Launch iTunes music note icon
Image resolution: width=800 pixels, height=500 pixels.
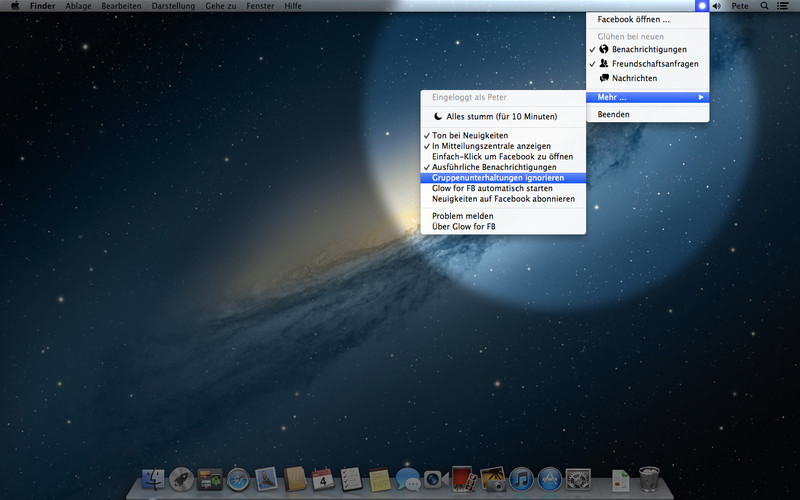[x=521, y=480]
